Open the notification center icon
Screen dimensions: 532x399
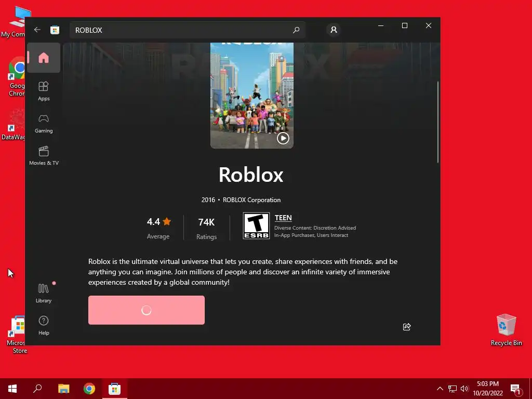pyautogui.click(x=515, y=389)
